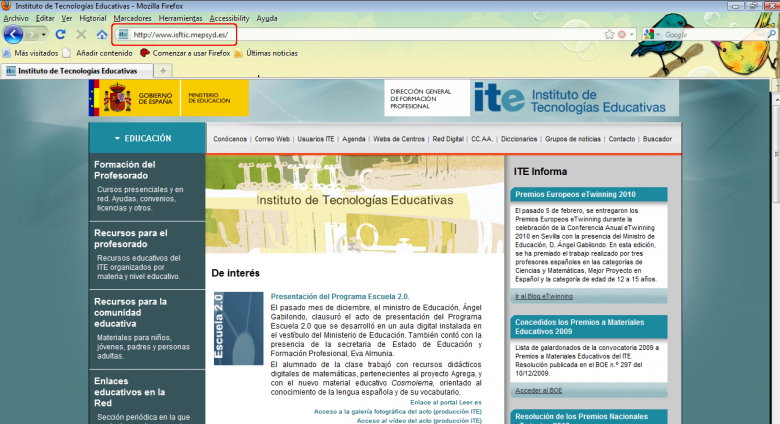Open Recursos para la comunidad educativa section
The width and height of the screenshot is (780, 424).
[130, 313]
